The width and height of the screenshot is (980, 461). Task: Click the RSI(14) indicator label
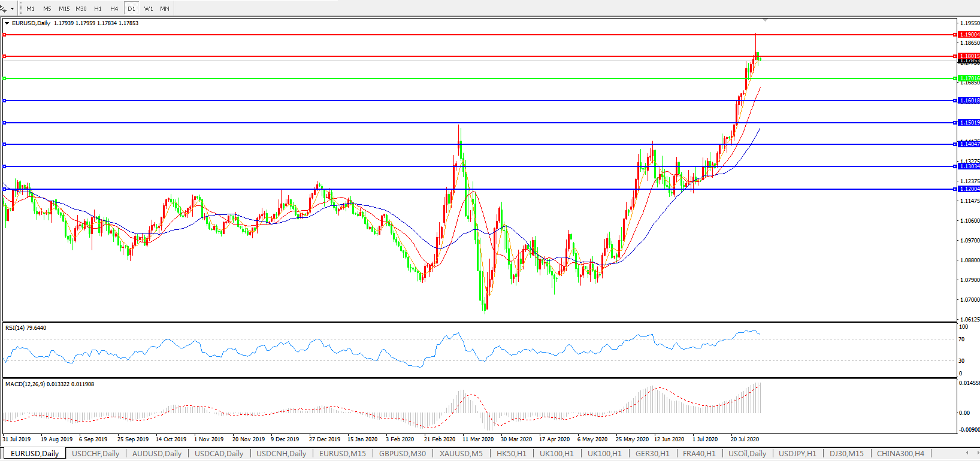(x=25, y=328)
